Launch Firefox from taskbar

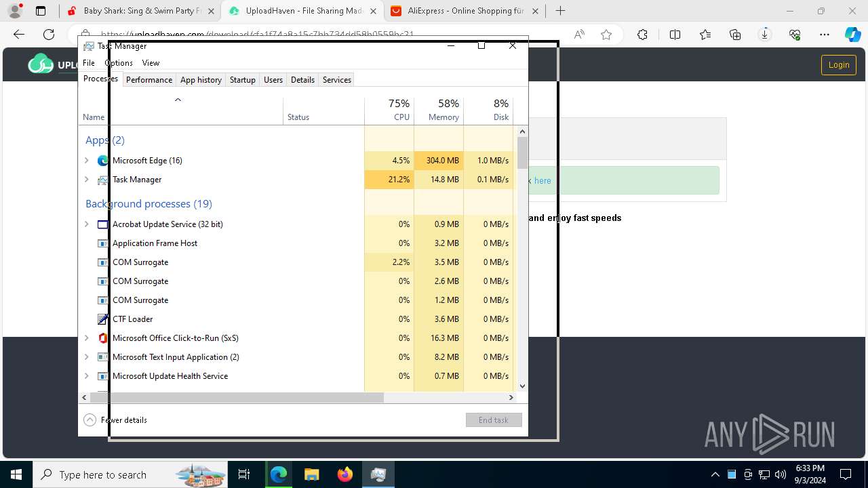[x=345, y=474]
